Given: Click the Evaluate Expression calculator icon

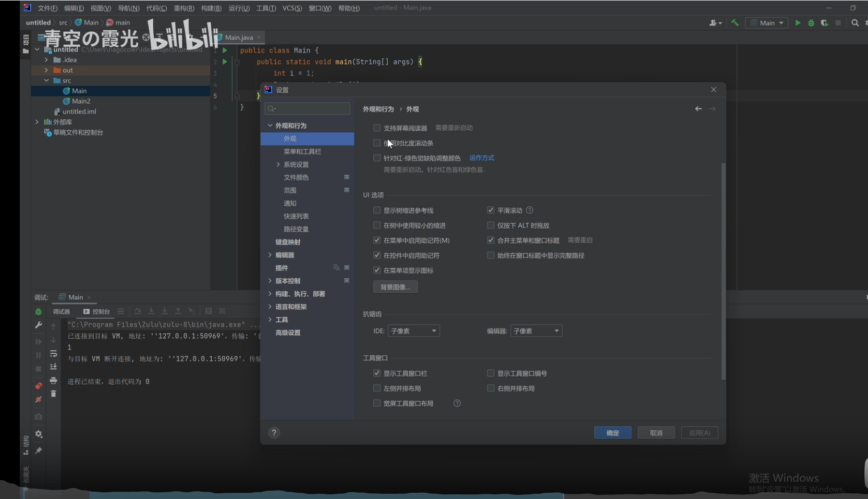Looking at the screenshot, I should (209, 311).
